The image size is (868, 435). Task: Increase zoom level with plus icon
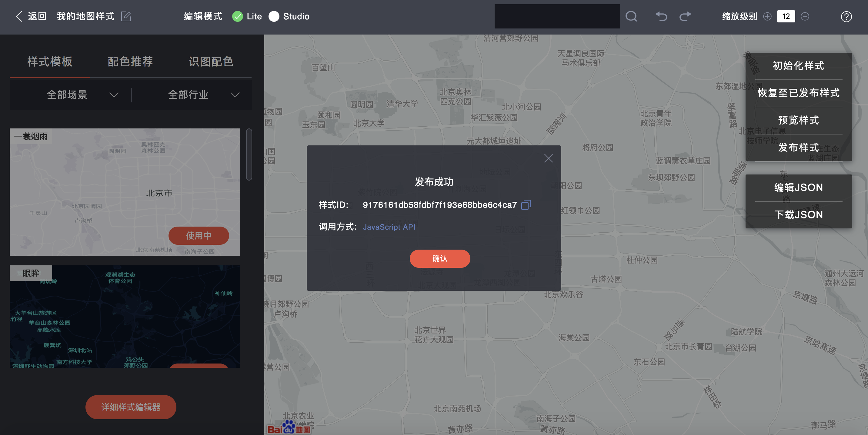click(767, 16)
